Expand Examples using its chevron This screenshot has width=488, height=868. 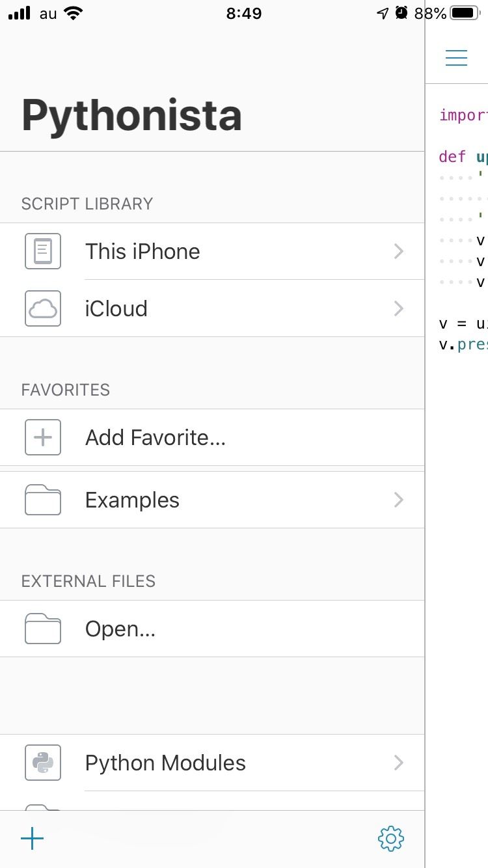[x=399, y=500]
